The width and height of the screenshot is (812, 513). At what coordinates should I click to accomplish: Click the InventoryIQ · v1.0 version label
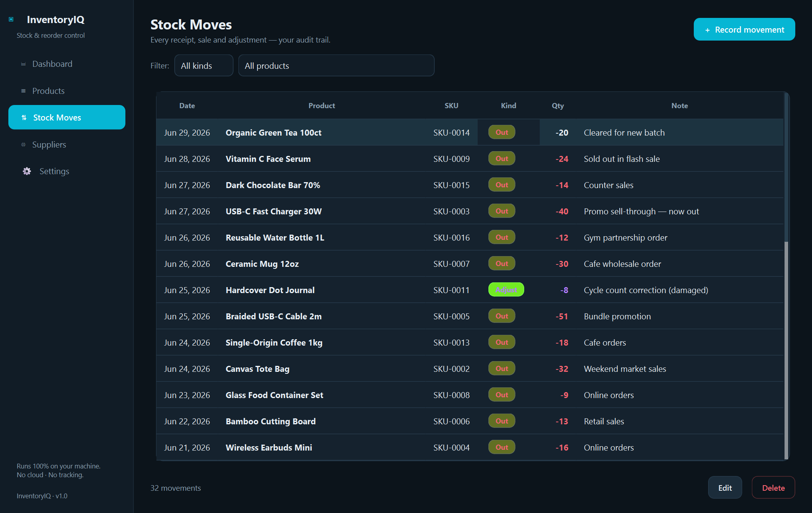click(42, 496)
